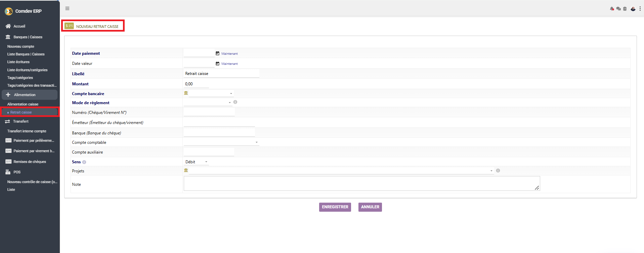This screenshot has width=644, height=253.
Task: Click the Transfert arrows icon
Action: click(7, 121)
